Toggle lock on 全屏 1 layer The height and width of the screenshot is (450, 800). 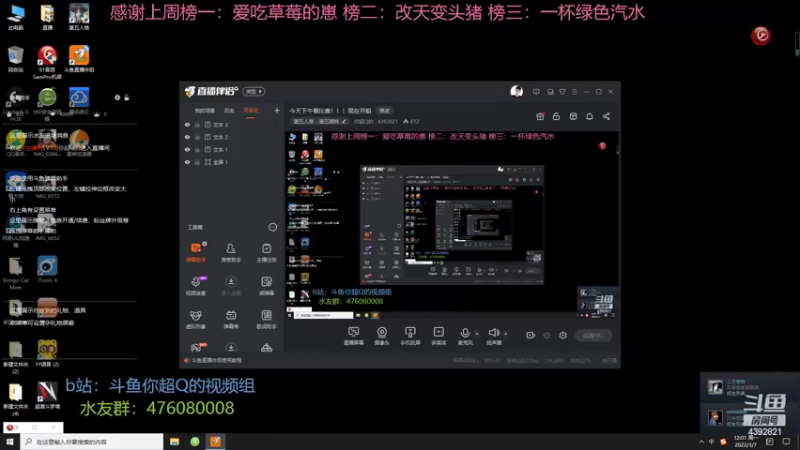pos(197,162)
